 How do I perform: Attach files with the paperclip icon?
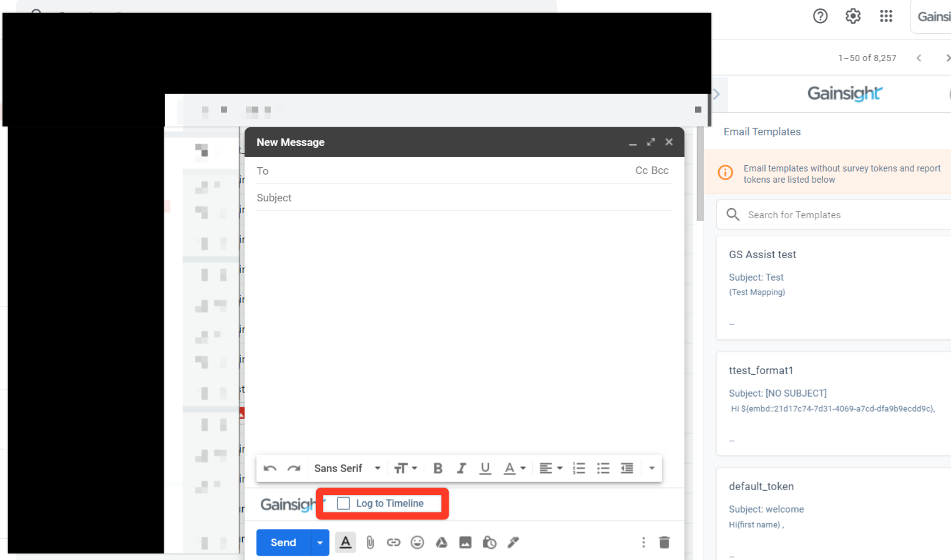370,543
